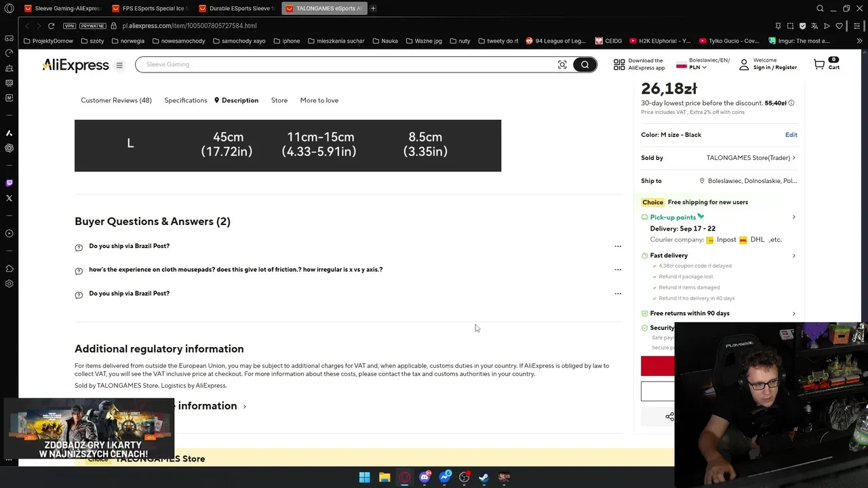This screenshot has height=488, width=868.
Task: Jump to Specifications section
Action: 186,100
